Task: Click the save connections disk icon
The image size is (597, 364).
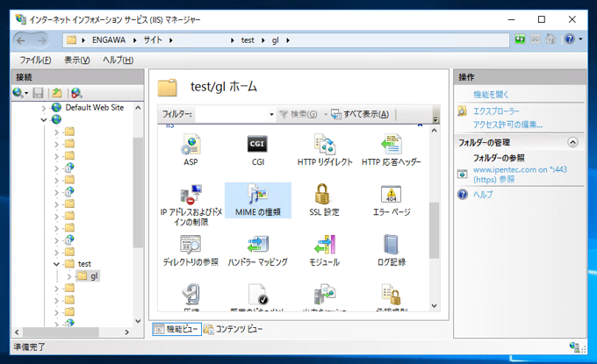Action: [38, 93]
